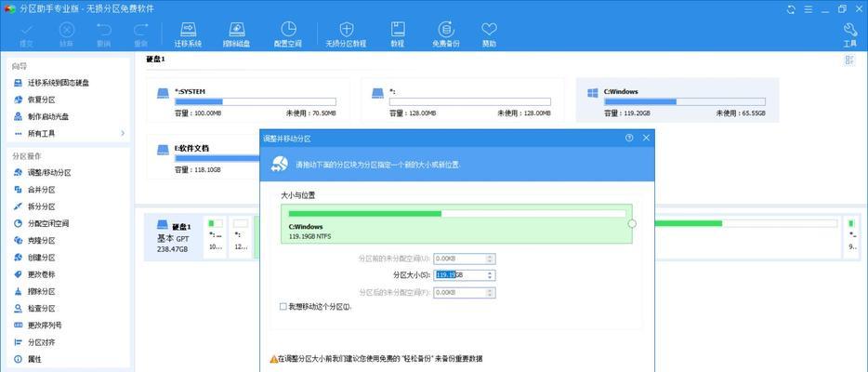Toggle the disk view layout icon
The height and width of the screenshot is (372, 868).
click(x=849, y=60)
